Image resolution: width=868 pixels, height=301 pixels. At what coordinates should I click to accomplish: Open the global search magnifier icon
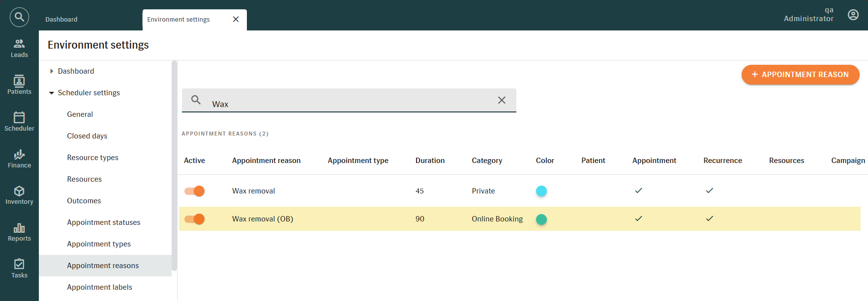19,17
